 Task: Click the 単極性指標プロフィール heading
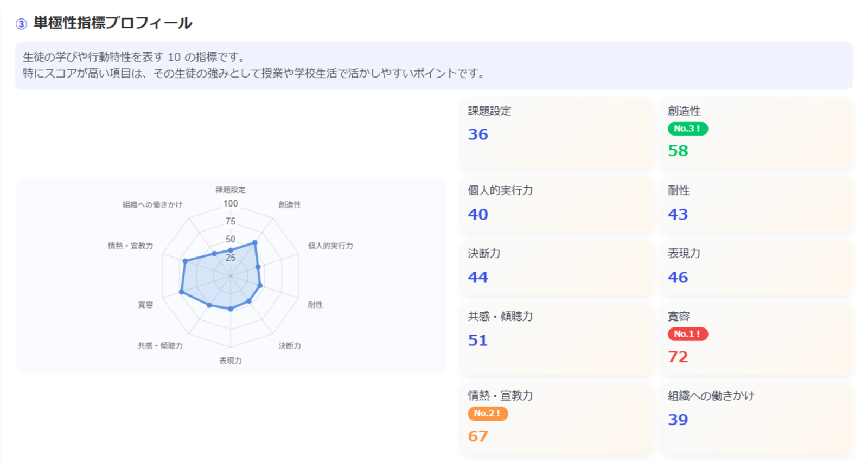coord(113,23)
